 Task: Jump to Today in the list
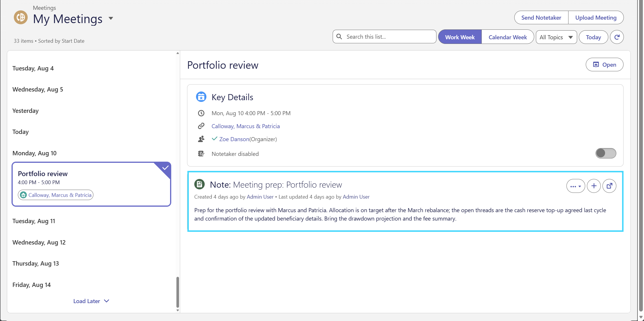(x=594, y=37)
